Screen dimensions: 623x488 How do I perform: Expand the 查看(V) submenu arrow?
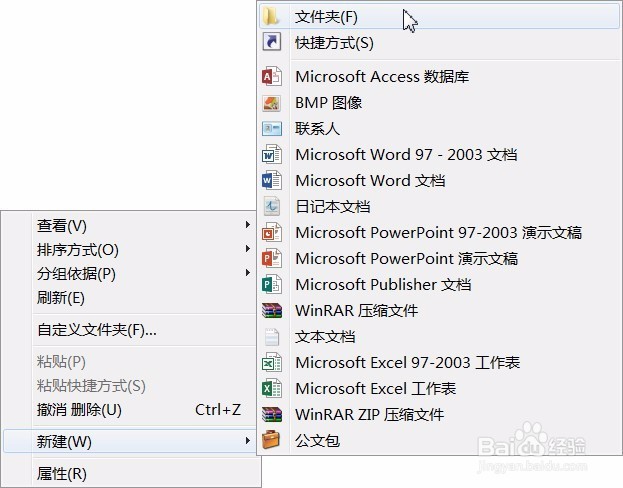pyautogui.click(x=248, y=225)
